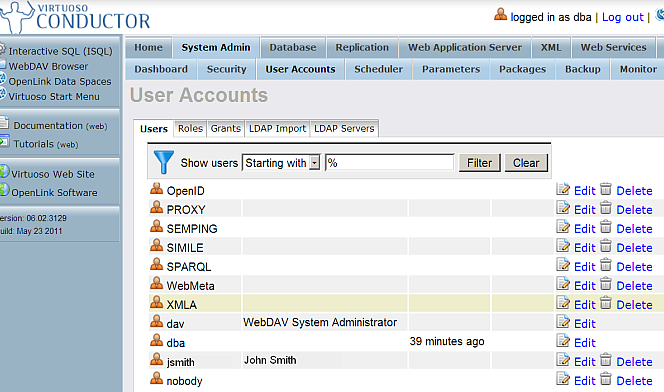Click the nobody user icon
This screenshot has width=664, height=392.
point(157,379)
